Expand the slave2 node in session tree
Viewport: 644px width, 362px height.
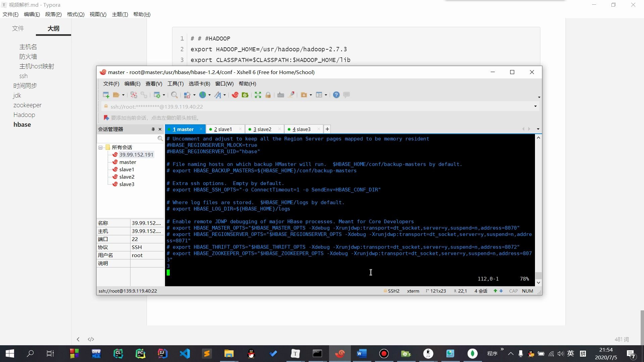tap(127, 177)
